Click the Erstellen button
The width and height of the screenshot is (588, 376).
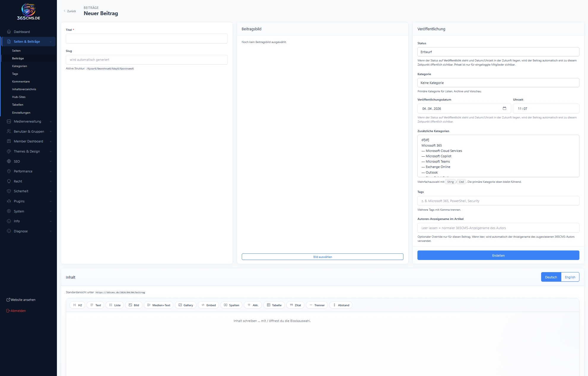(498, 256)
